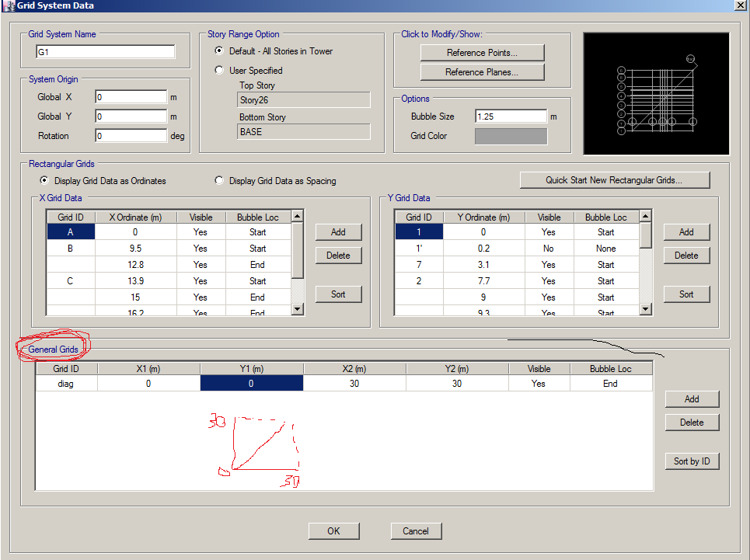The height and width of the screenshot is (560, 750).
Task: Click X Ordinate cell with value 13.9
Action: (136, 281)
